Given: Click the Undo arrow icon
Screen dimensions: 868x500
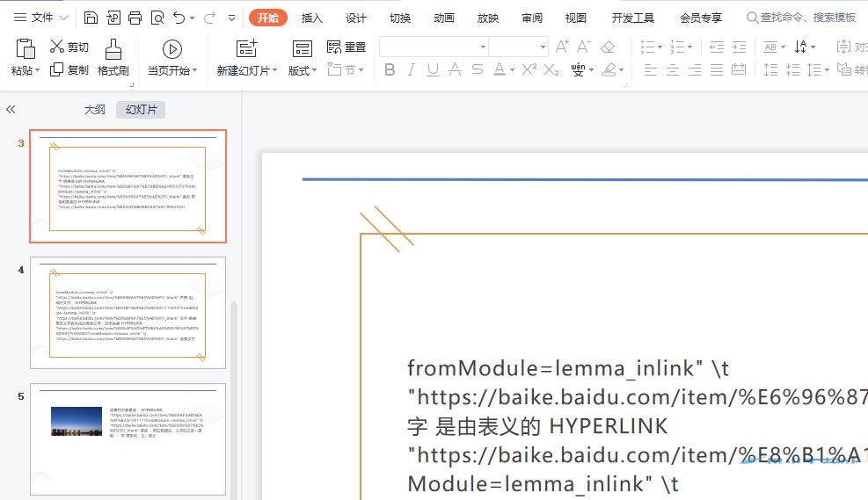Looking at the screenshot, I should click(179, 18).
